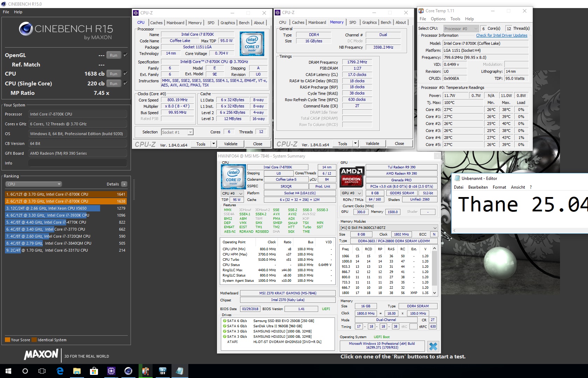Click the Intel Core i7 badge in HWiNFO
The image size is (588, 378).
233,177
